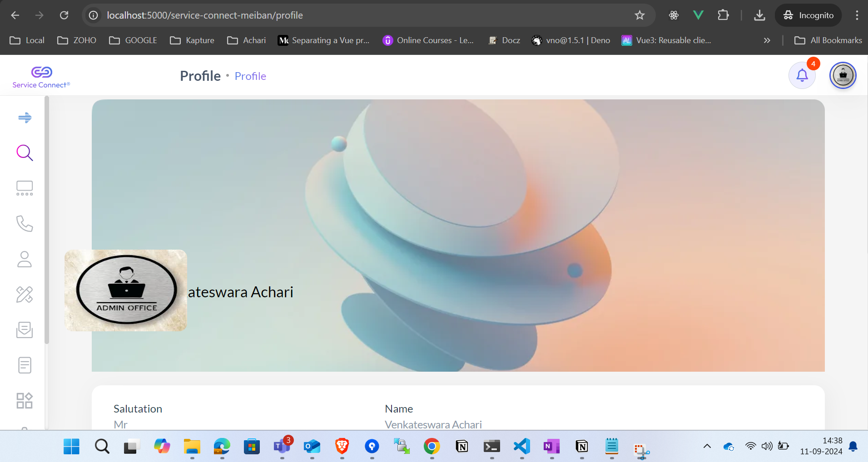
Task: Click the Service Connect logo
Action: 41,77
